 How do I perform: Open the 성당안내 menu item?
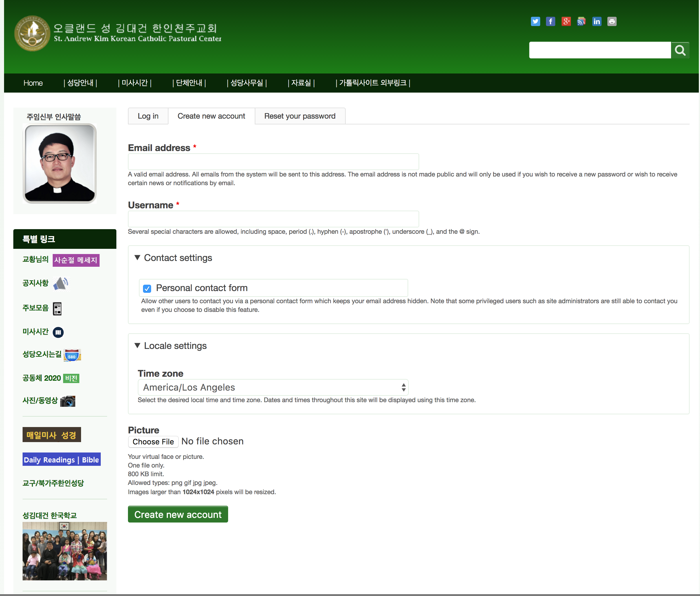point(80,83)
